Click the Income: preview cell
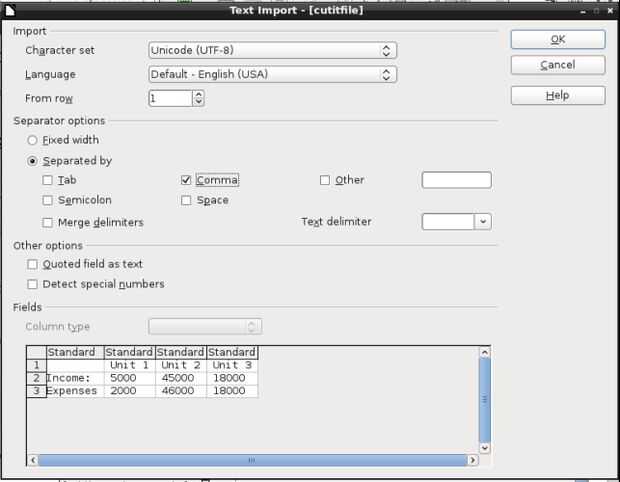The width and height of the screenshot is (620, 482). click(x=75, y=378)
